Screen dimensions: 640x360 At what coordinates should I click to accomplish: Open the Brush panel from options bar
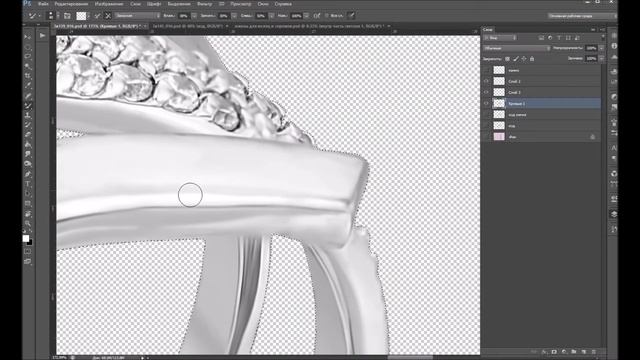click(67, 16)
